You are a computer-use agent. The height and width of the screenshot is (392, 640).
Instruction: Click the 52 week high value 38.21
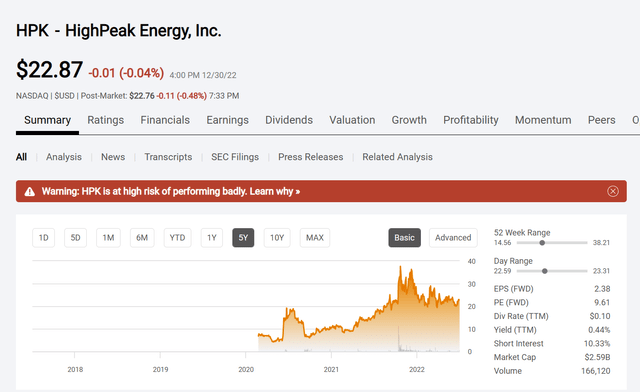coord(601,243)
